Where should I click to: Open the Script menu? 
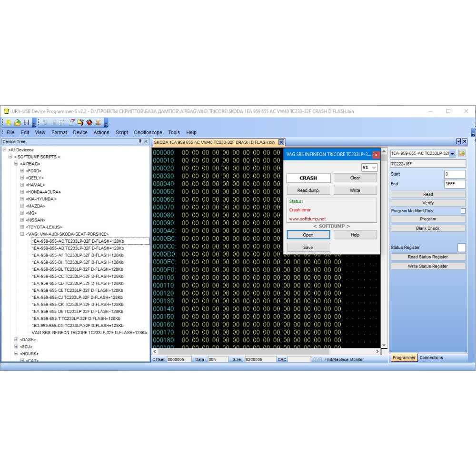[x=122, y=132]
